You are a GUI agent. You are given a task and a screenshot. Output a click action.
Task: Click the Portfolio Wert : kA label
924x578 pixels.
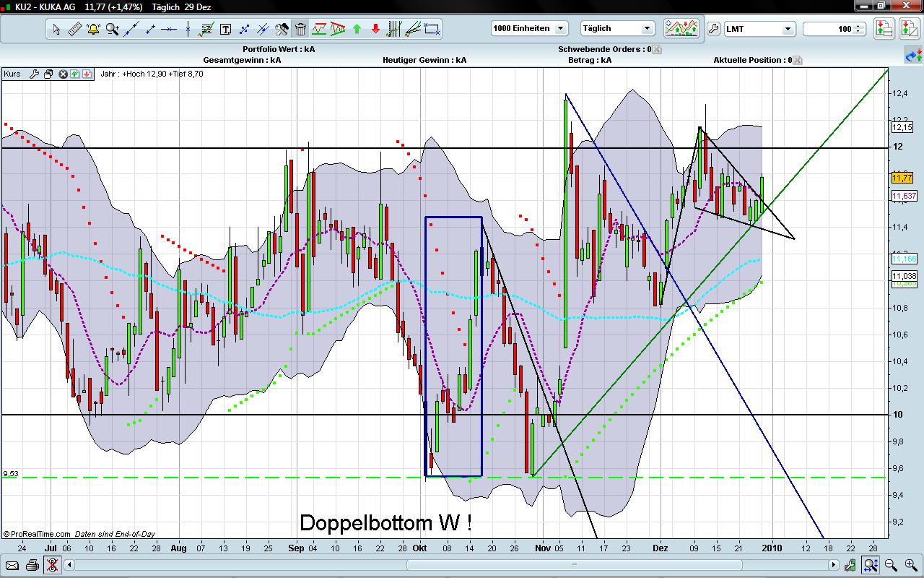(x=279, y=49)
